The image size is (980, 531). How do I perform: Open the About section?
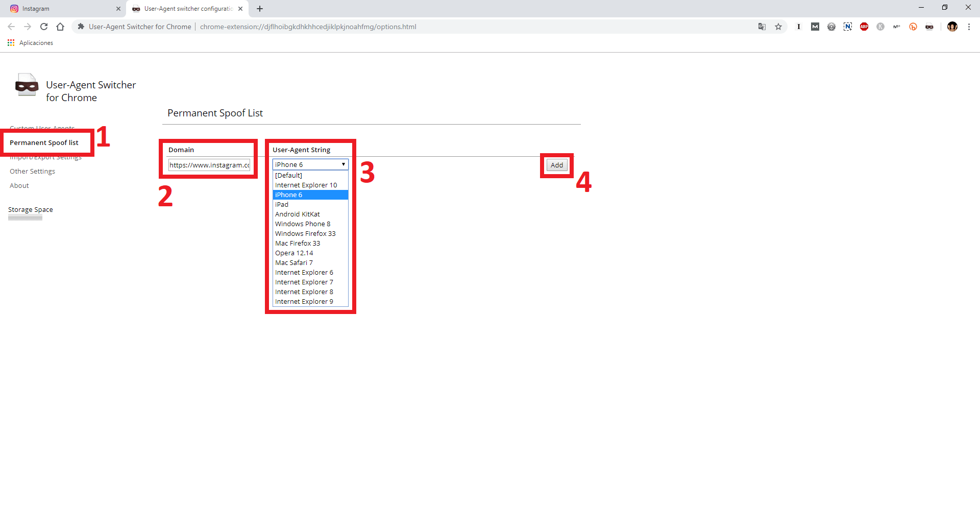tap(19, 185)
